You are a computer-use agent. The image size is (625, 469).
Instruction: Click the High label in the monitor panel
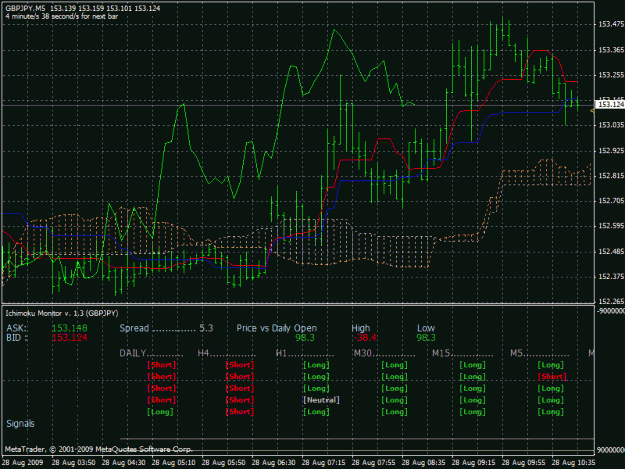pos(361,328)
